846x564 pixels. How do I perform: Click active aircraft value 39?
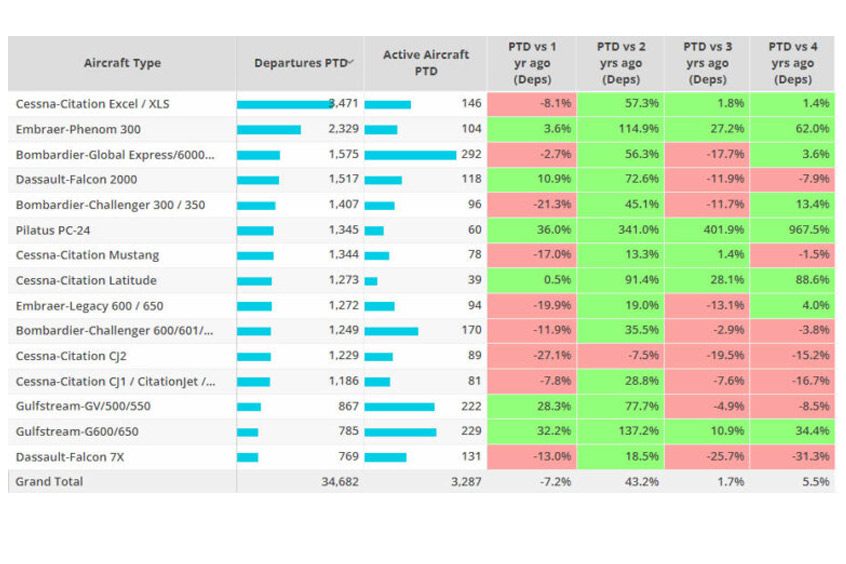click(x=474, y=280)
